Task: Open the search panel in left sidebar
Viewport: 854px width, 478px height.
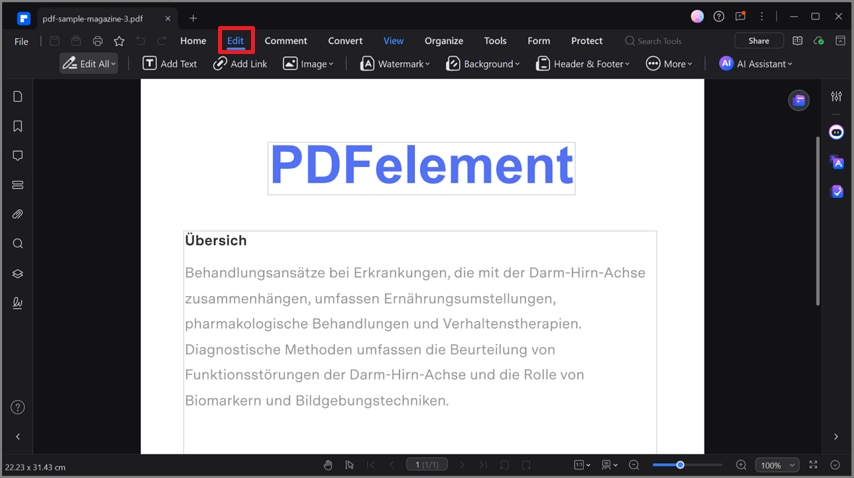Action: point(17,243)
